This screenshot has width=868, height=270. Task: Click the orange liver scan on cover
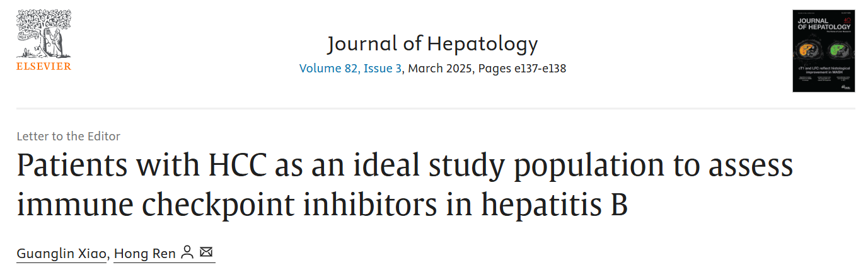coord(809,48)
